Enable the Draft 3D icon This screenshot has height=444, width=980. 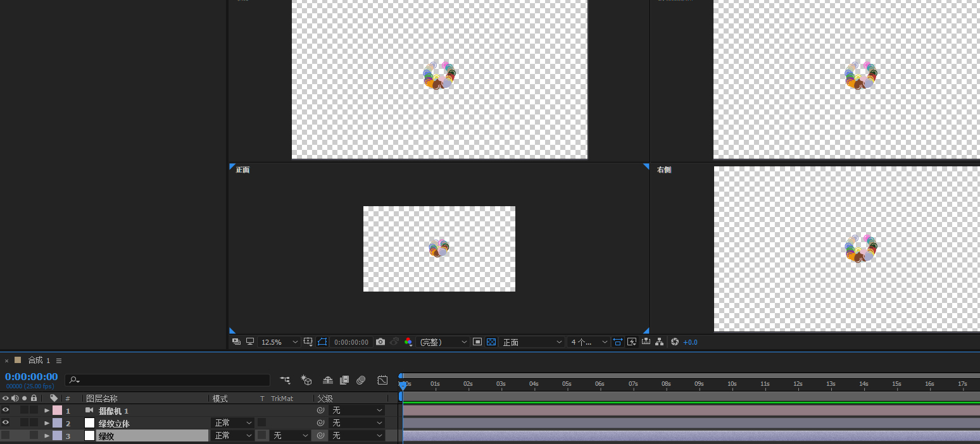point(306,380)
